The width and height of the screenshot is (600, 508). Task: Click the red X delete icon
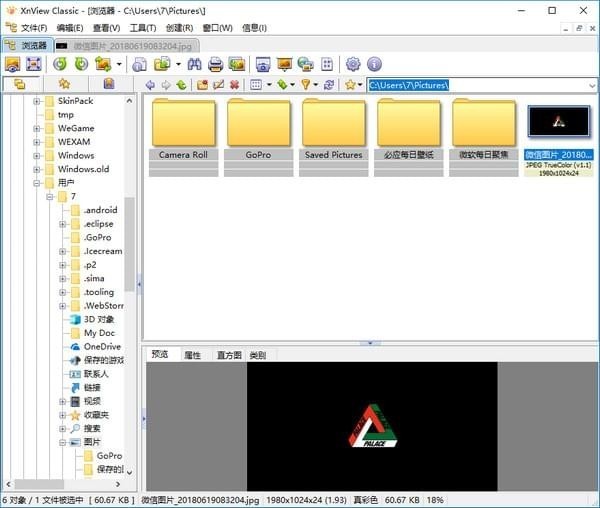234,85
